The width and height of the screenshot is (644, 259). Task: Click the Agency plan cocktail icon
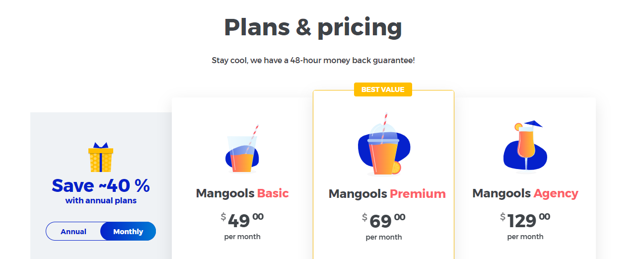[x=525, y=146]
